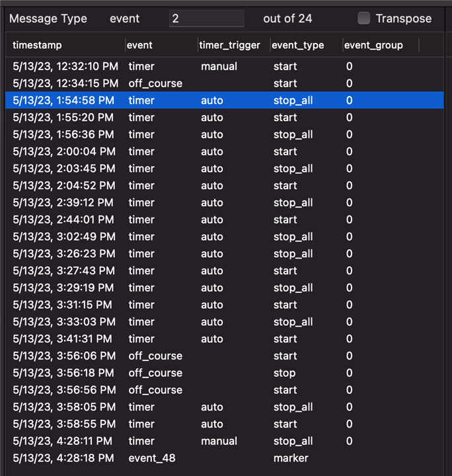
Task: Select the 2:00:04 PM timer start row
Action: point(225,151)
